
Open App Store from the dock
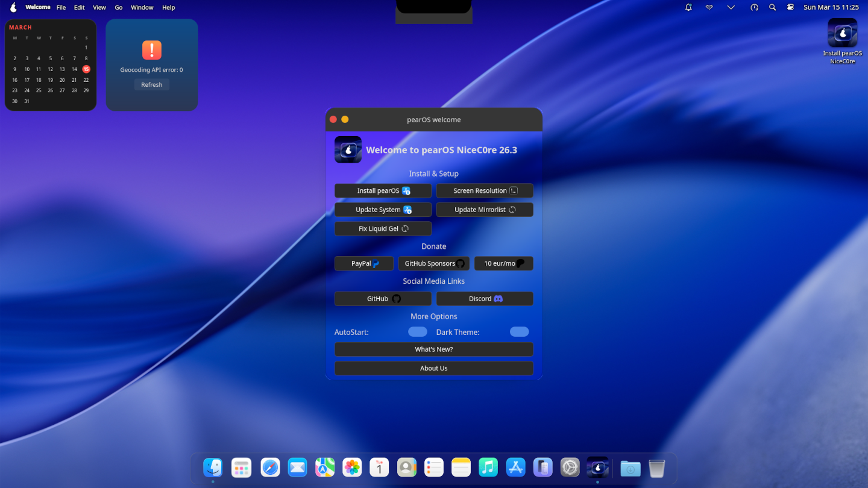click(x=515, y=468)
